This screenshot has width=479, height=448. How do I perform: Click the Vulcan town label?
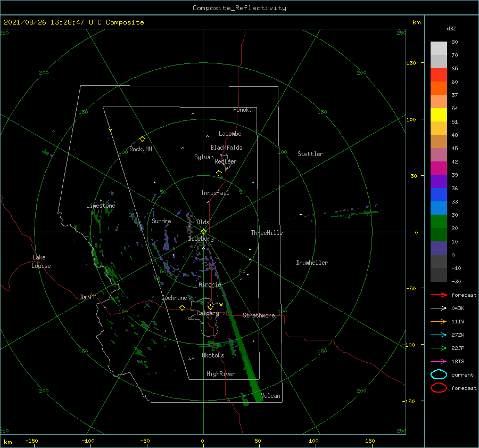pyautogui.click(x=270, y=396)
